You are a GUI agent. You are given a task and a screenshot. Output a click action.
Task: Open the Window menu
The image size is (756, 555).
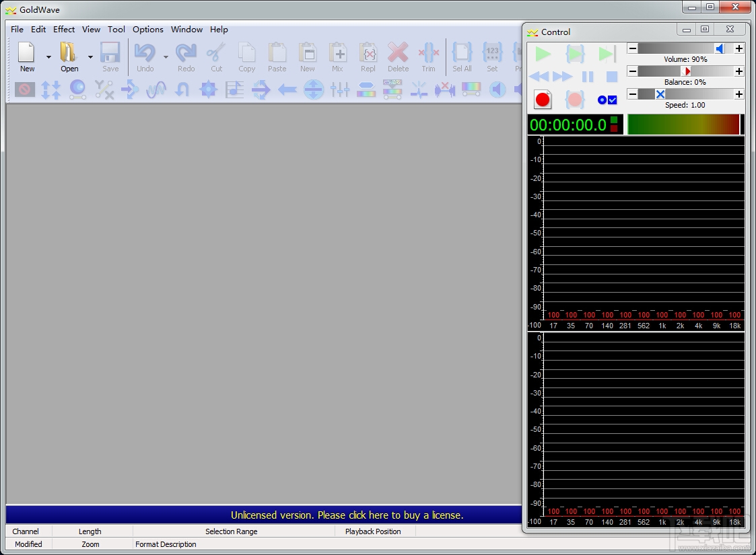(186, 30)
